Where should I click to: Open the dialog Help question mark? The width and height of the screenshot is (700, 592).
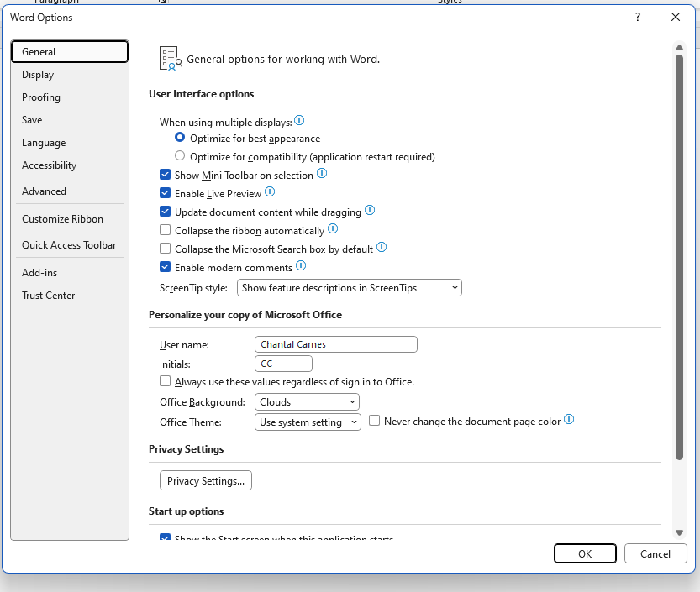[x=638, y=17]
